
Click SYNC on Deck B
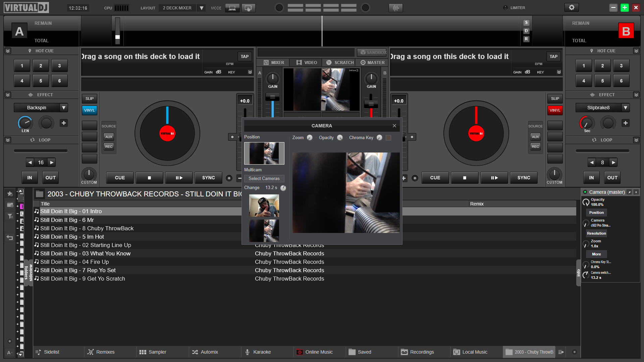524,178
